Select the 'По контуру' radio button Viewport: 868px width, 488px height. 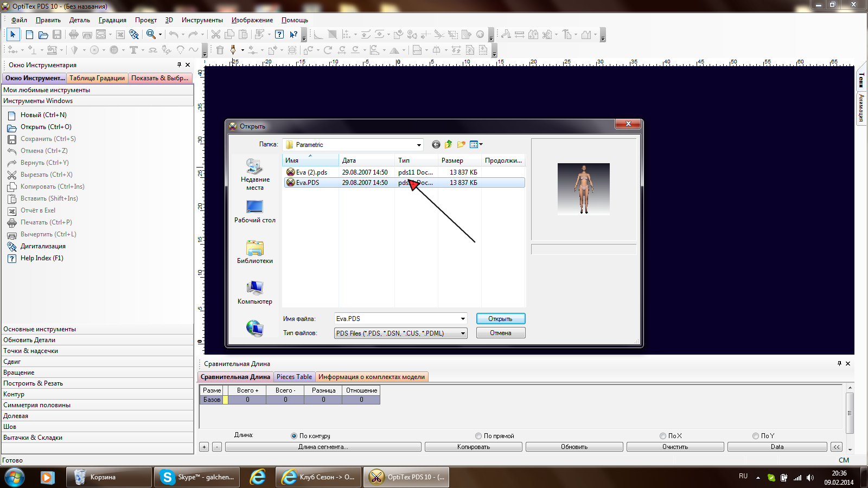click(294, 436)
